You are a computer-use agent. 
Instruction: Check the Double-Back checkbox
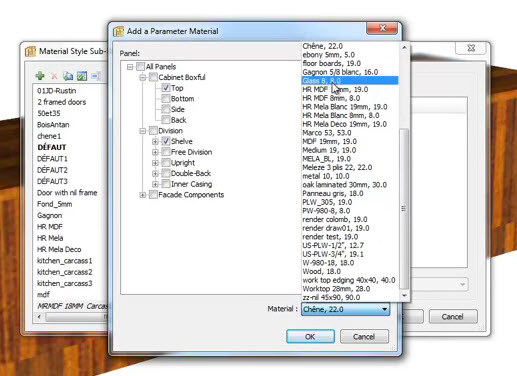pyautogui.click(x=166, y=173)
